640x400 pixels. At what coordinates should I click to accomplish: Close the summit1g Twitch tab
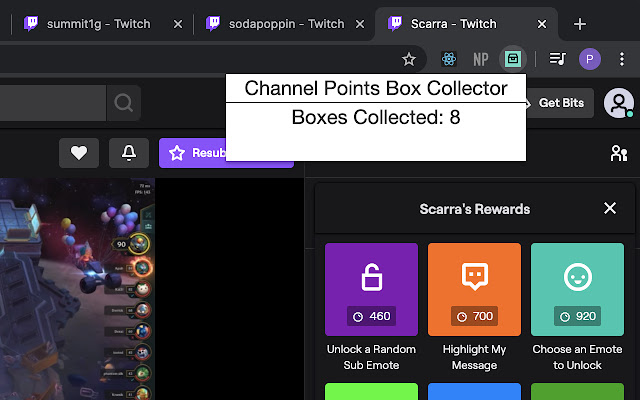(178, 24)
